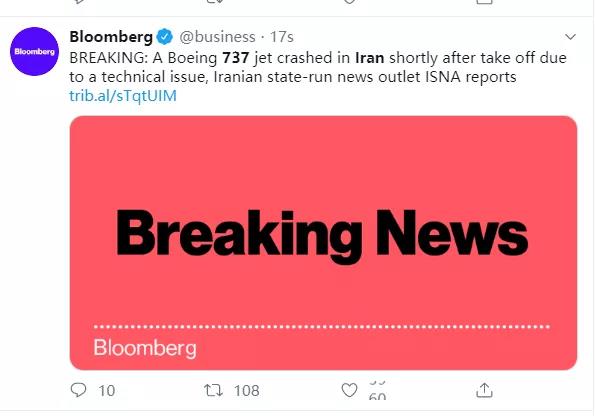Like the tweet with heart icon
596x416 pixels.
click(349, 390)
